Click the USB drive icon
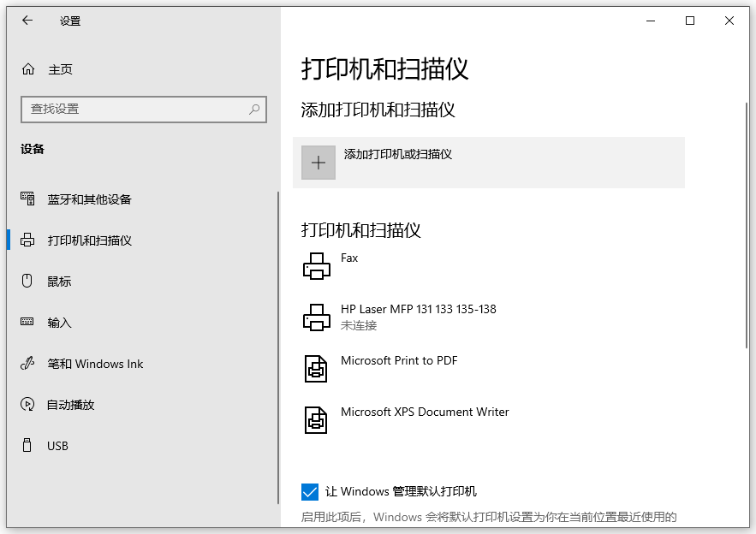This screenshot has width=756, height=534. [x=27, y=445]
